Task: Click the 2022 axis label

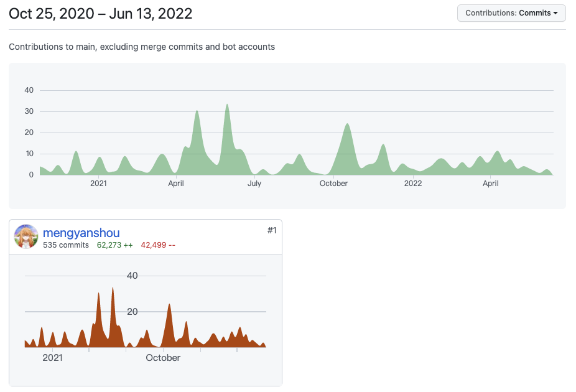Action: (x=412, y=184)
